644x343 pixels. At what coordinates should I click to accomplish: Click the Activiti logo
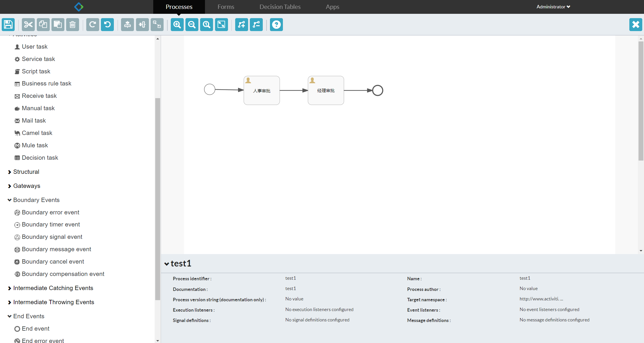point(79,7)
